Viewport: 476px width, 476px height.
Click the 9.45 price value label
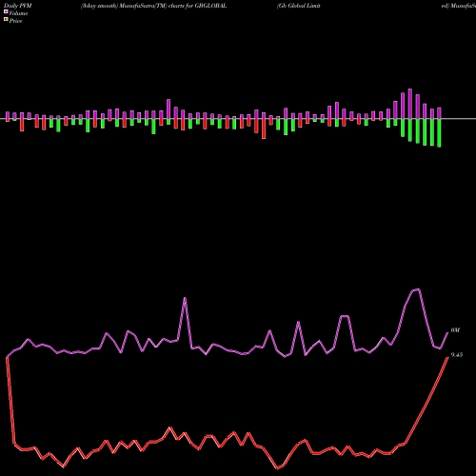click(x=457, y=355)
